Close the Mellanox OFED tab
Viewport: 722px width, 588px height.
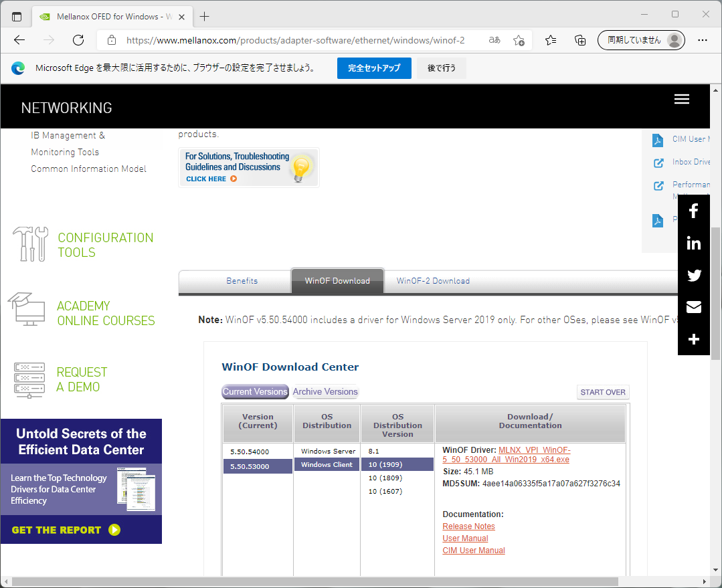click(x=181, y=17)
